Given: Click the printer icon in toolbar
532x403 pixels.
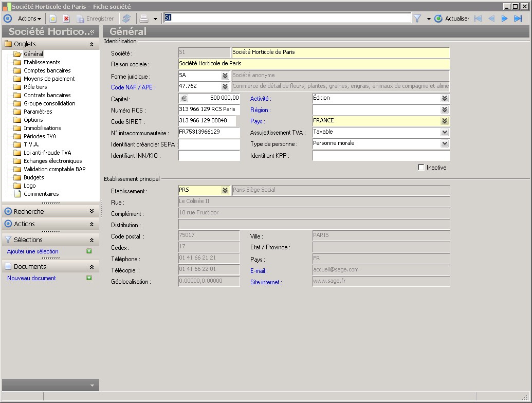Looking at the screenshot, I should click(144, 19).
